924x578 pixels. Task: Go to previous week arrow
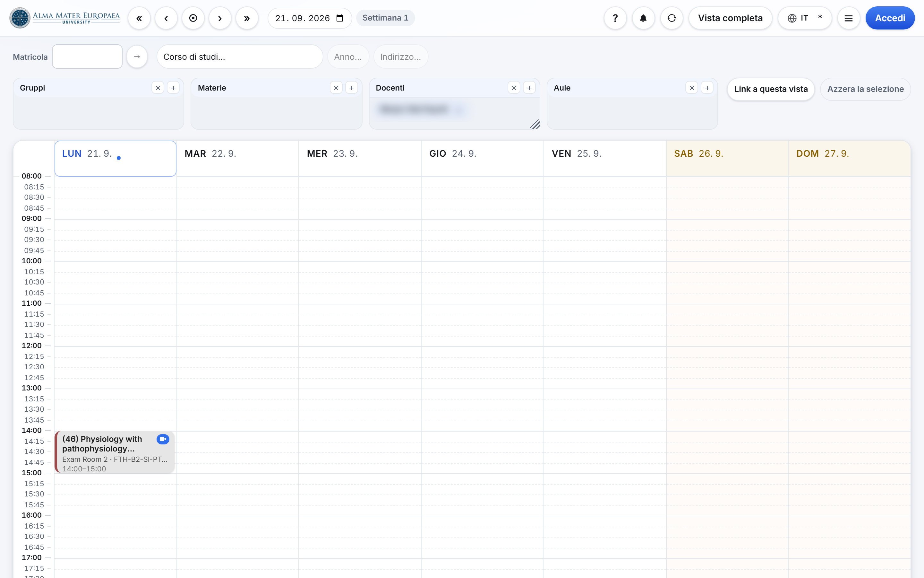tap(166, 18)
